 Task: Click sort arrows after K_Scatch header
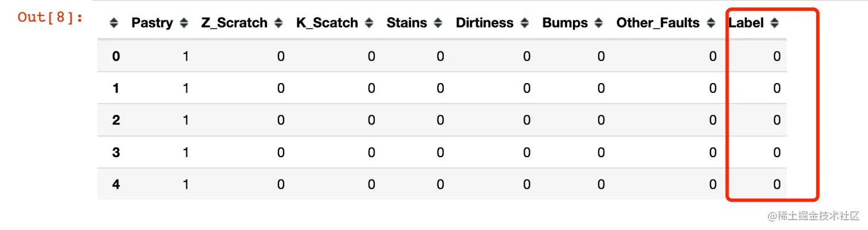[369, 24]
